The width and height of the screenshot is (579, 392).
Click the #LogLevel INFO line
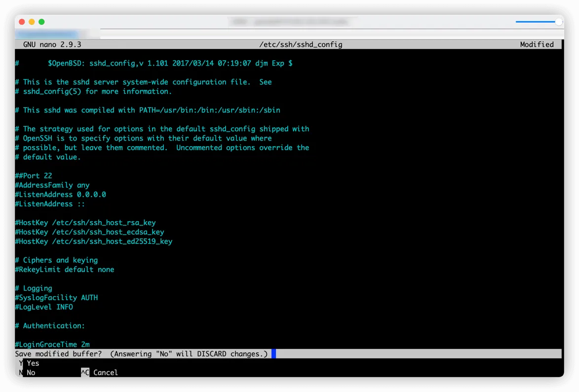[44, 307]
